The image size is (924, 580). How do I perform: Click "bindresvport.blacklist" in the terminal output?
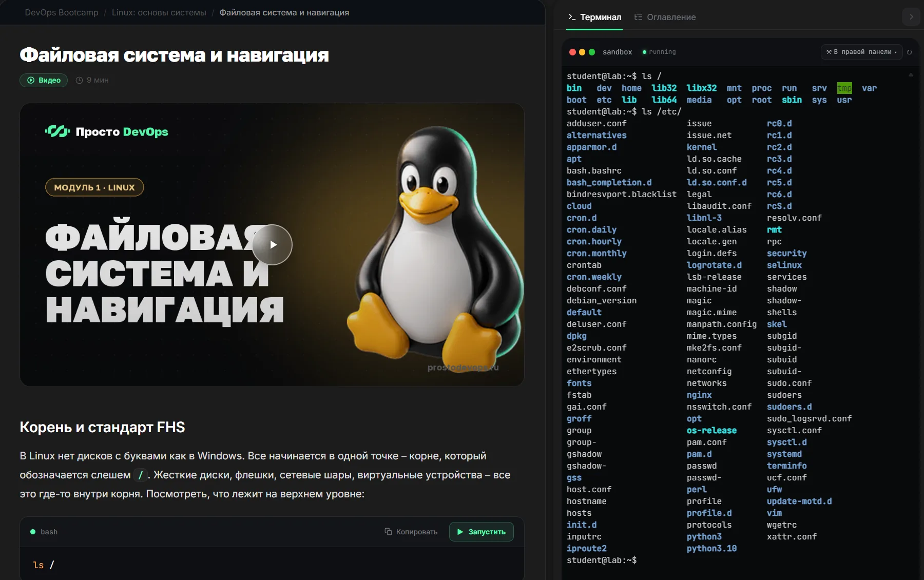tap(622, 195)
